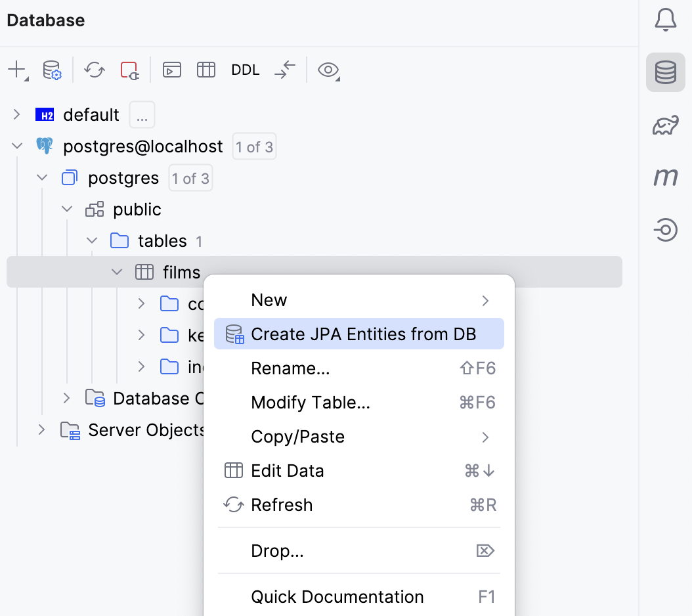This screenshot has width=692, height=616.
Task: Open Data Source Properties
Action: click(x=52, y=70)
